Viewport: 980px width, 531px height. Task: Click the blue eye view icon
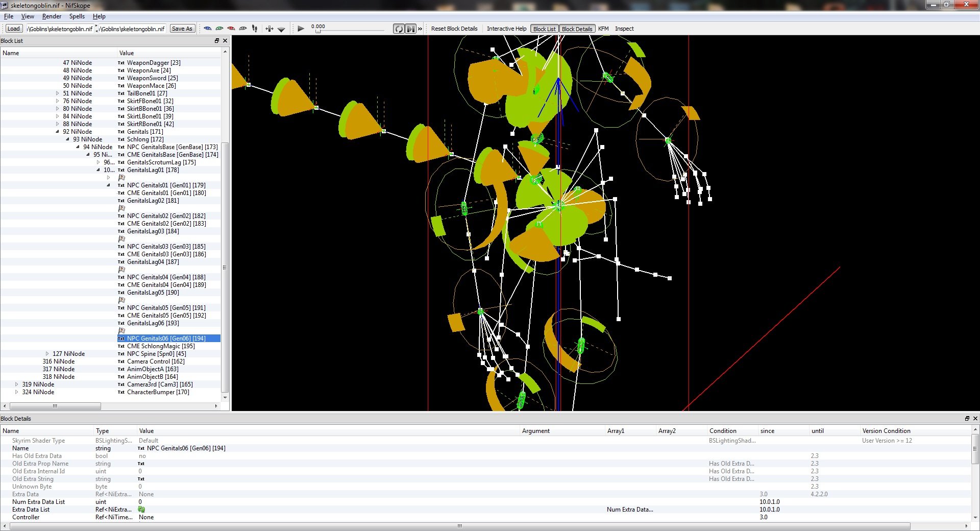pos(208,29)
